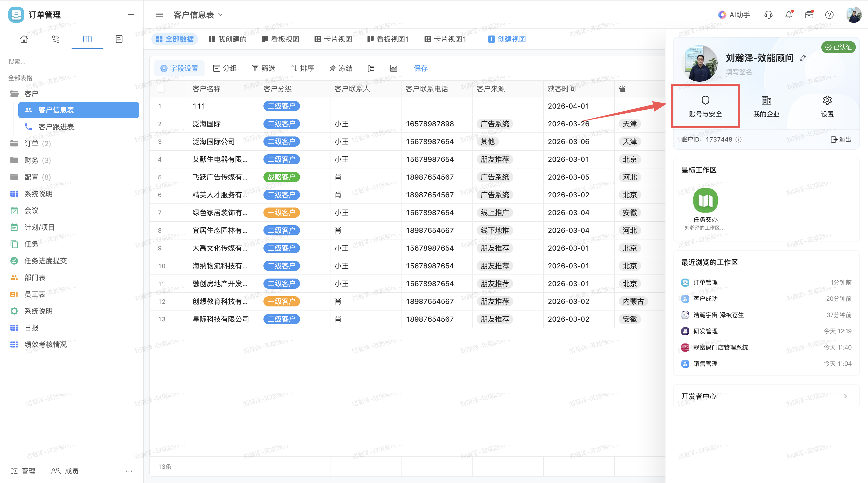Click 退出 to log out
This screenshot has width=868, height=483.
point(841,140)
